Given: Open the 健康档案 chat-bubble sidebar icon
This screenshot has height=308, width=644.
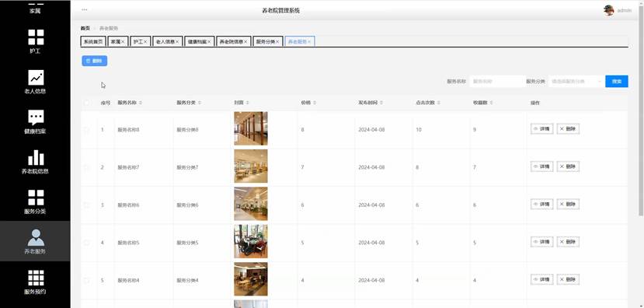Looking at the screenshot, I should click(x=36, y=117).
